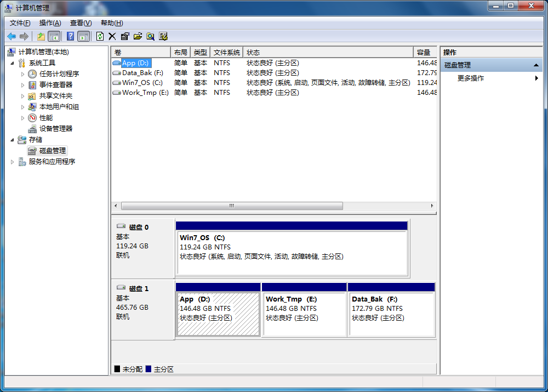Click the Open folder toolbar icon
The height and width of the screenshot is (392, 548).
pos(138,36)
